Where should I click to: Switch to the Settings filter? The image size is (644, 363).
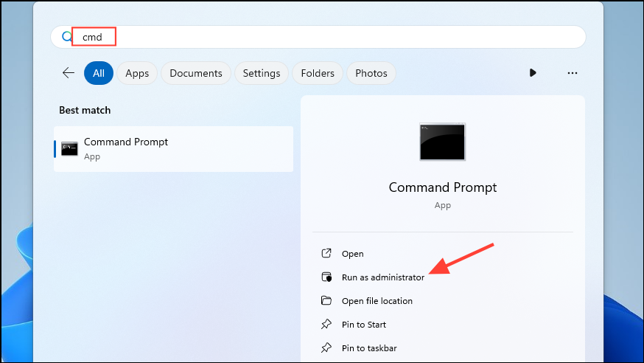point(262,73)
